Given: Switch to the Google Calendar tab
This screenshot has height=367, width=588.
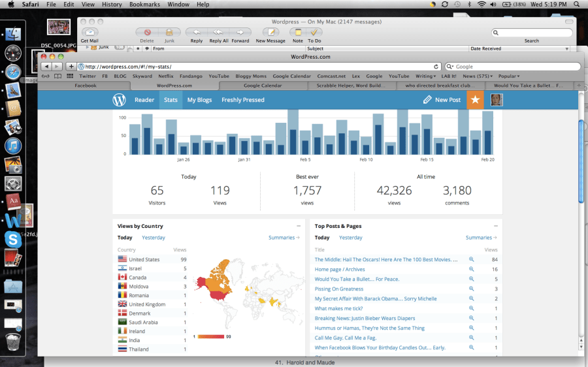Looking at the screenshot, I should tap(263, 86).
